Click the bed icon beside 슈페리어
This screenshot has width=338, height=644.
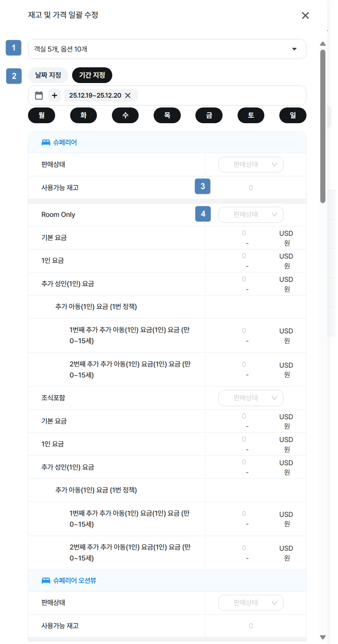(46, 142)
